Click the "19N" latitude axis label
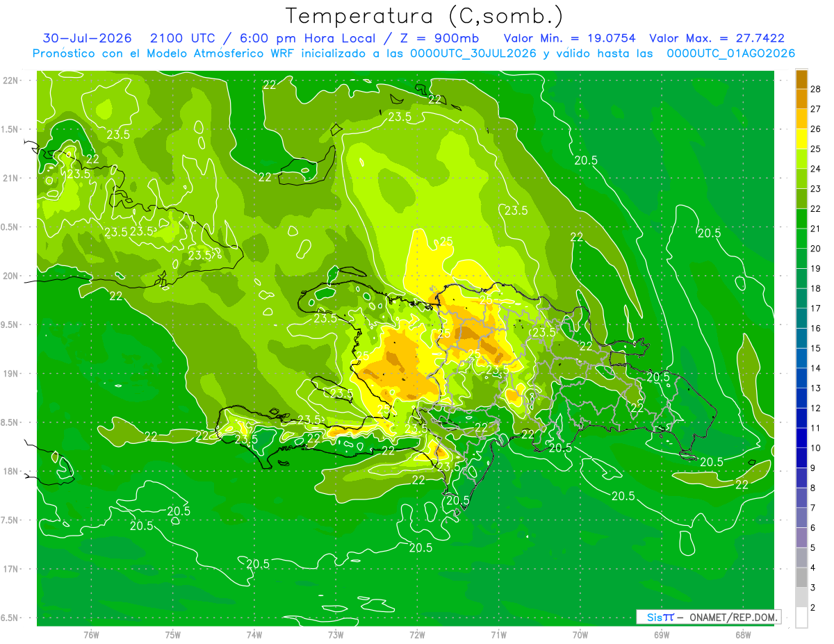834x644 pixels. (x=12, y=374)
